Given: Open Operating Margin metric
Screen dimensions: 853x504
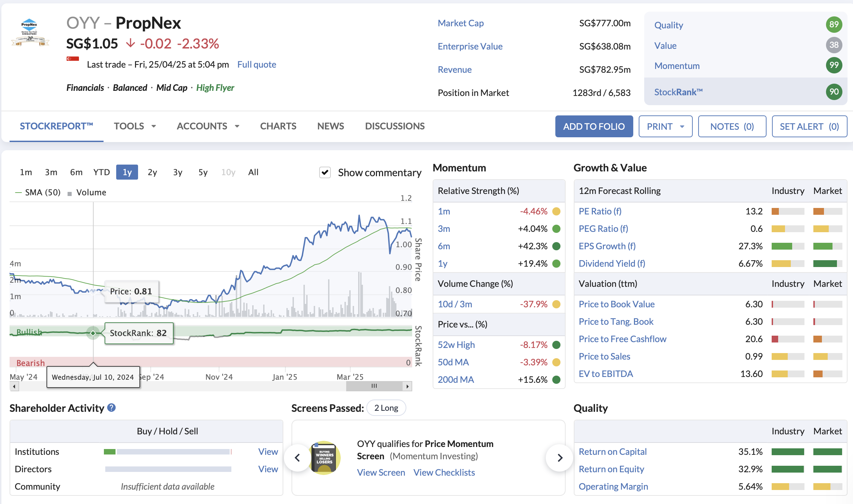Looking at the screenshot, I should [613, 487].
